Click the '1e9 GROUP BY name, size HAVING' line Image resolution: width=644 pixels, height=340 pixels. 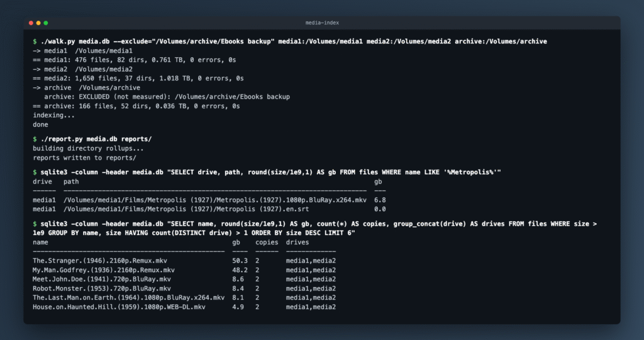[x=194, y=233]
